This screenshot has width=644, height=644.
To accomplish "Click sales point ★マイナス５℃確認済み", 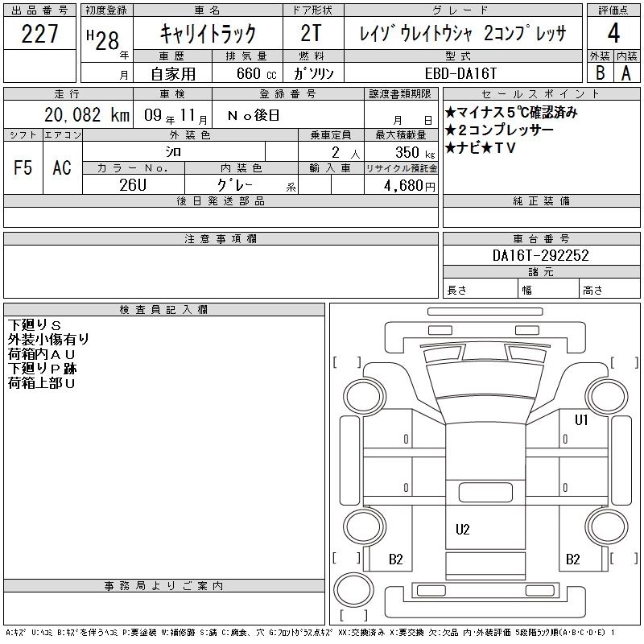I will tap(511, 112).
